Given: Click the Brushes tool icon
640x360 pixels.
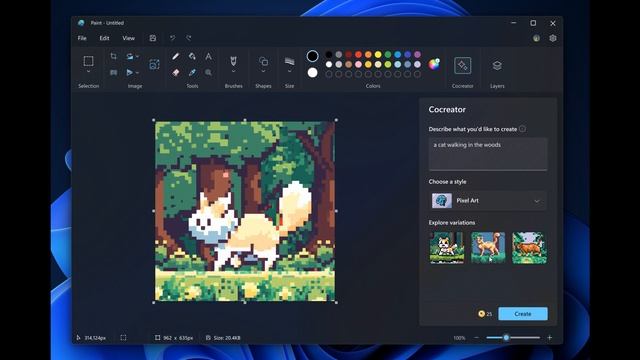Looking at the screenshot, I should point(233,61).
